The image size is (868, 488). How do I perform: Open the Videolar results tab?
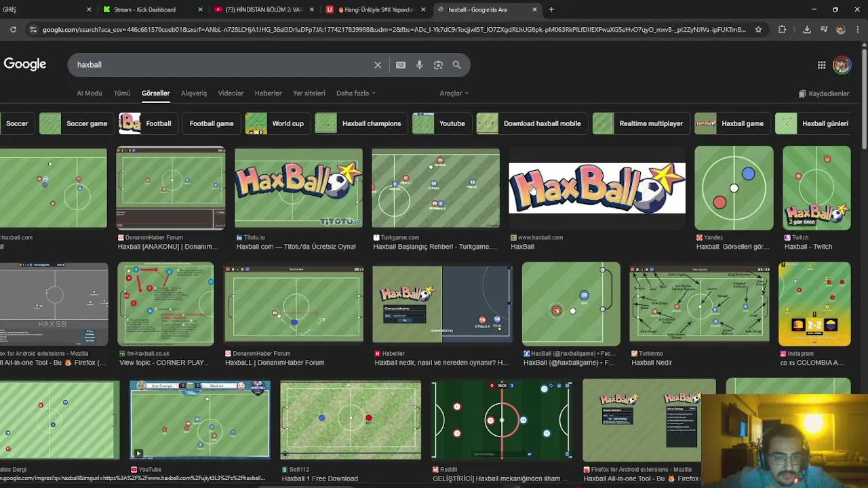tap(231, 93)
